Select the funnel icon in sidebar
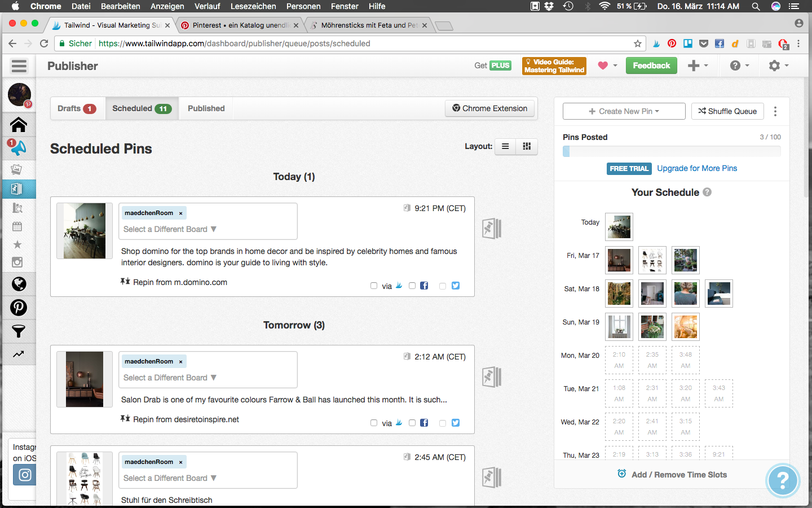The height and width of the screenshot is (508, 812). click(19, 331)
